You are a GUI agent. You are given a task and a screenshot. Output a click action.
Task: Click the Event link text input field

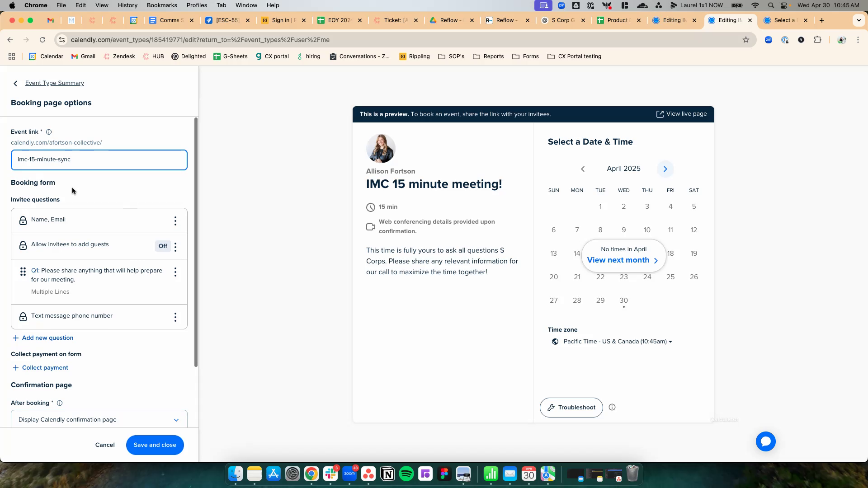[x=99, y=160]
